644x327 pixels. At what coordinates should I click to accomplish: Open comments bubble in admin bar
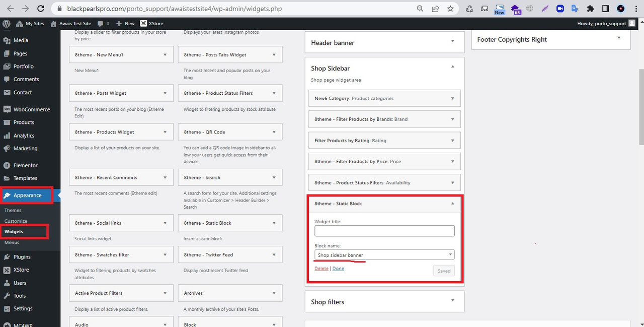point(103,23)
